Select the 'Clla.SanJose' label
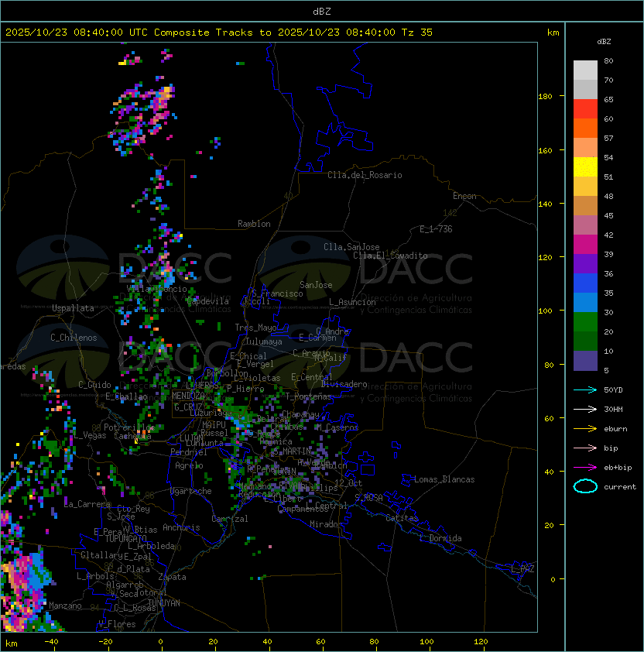The height and width of the screenshot is (652, 644). 351,247
